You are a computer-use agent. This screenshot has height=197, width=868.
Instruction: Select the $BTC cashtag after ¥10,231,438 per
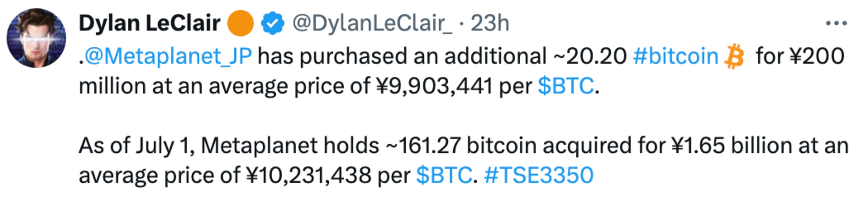coord(444,175)
